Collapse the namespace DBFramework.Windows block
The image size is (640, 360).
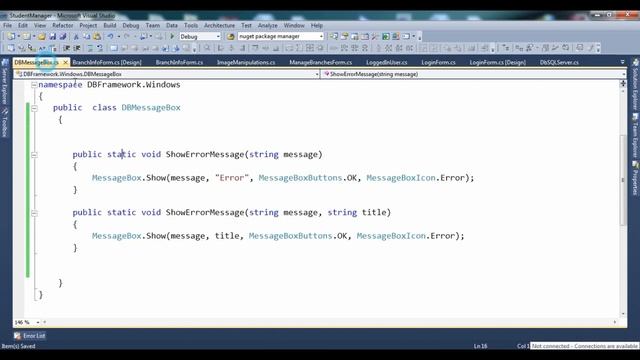[34, 85]
